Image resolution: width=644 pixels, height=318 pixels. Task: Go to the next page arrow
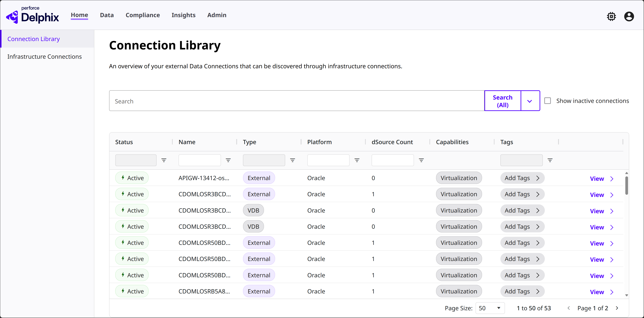(617, 308)
